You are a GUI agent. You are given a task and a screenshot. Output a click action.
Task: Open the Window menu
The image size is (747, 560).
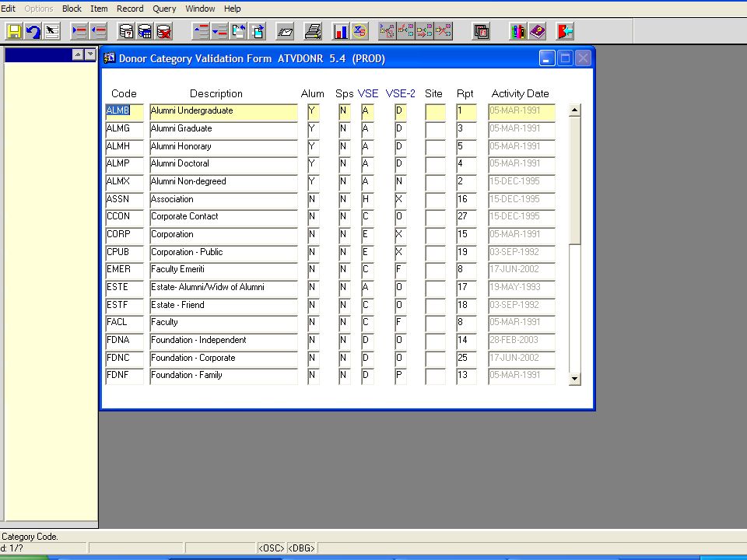click(x=200, y=9)
